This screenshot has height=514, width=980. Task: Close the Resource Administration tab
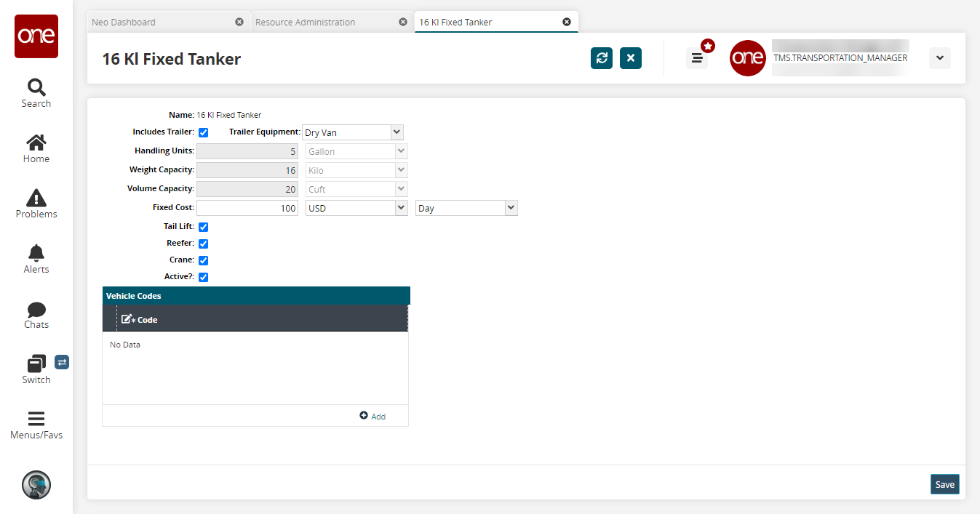403,22
